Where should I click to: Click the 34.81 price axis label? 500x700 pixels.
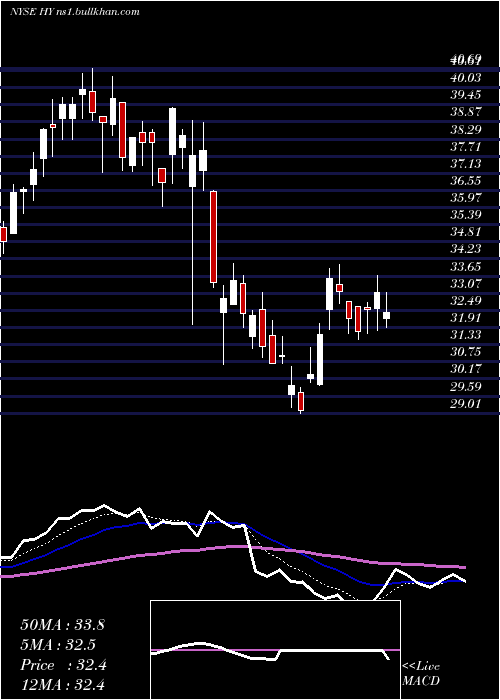click(x=466, y=232)
